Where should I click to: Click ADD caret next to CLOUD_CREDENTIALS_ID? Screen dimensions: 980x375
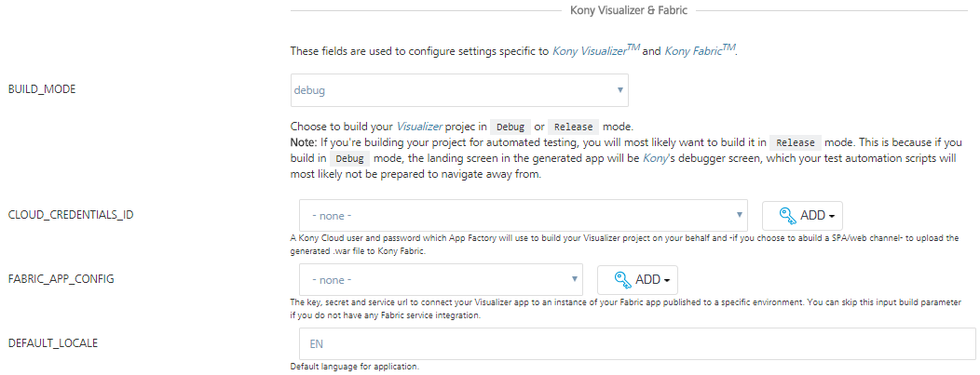(831, 216)
